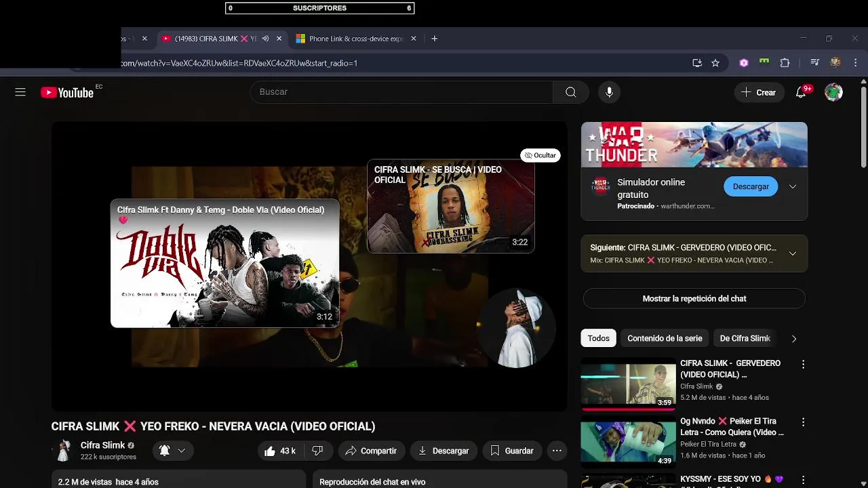Select the De Cifra Slimk chip

tap(745, 338)
